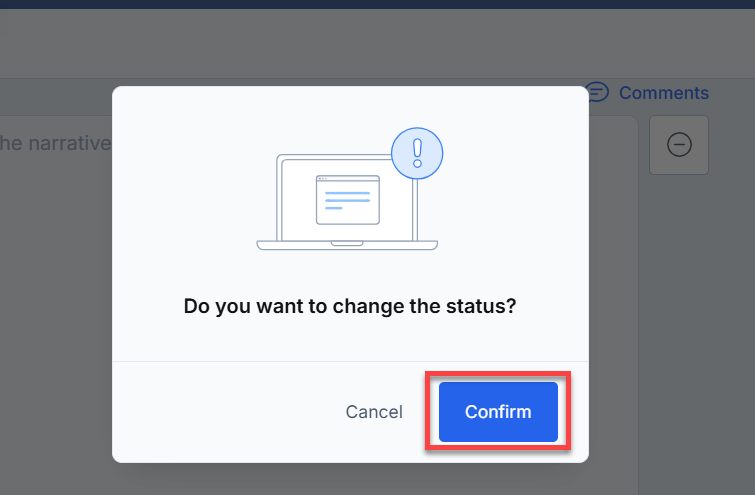Click the circled minus remove icon
The image size is (755, 495).
tap(679, 144)
